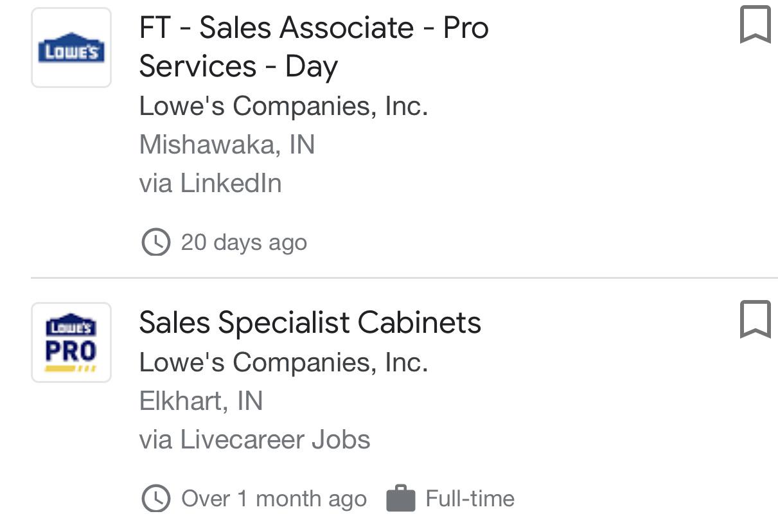778x532 pixels.
Task: Select the Elkhart, IN location text
Action: click(x=201, y=401)
